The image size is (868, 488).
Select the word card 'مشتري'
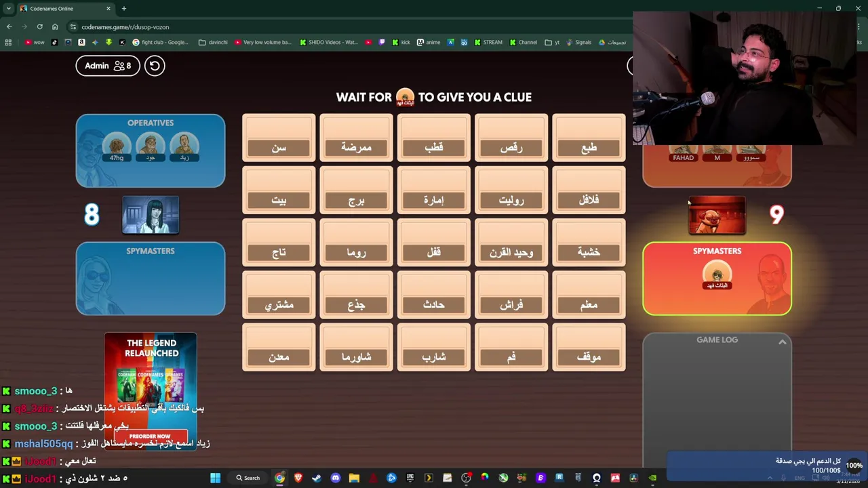(x=279, y=296)
